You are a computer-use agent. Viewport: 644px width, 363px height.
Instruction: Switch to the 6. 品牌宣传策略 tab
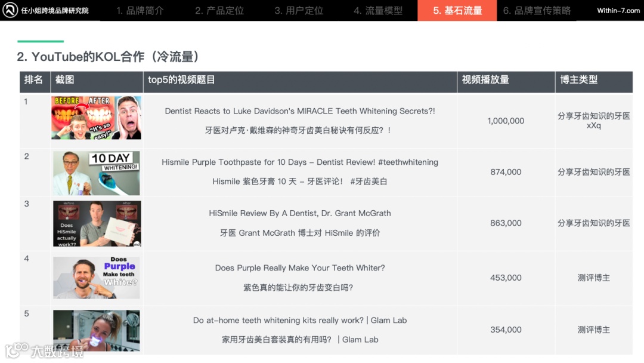coord(536,10)
